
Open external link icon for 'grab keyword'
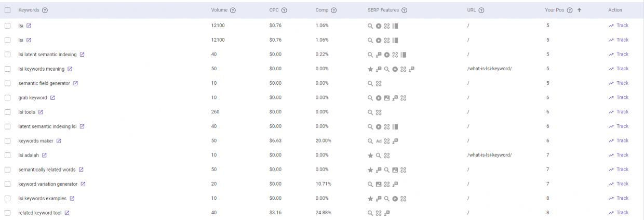tap(52, 97)
